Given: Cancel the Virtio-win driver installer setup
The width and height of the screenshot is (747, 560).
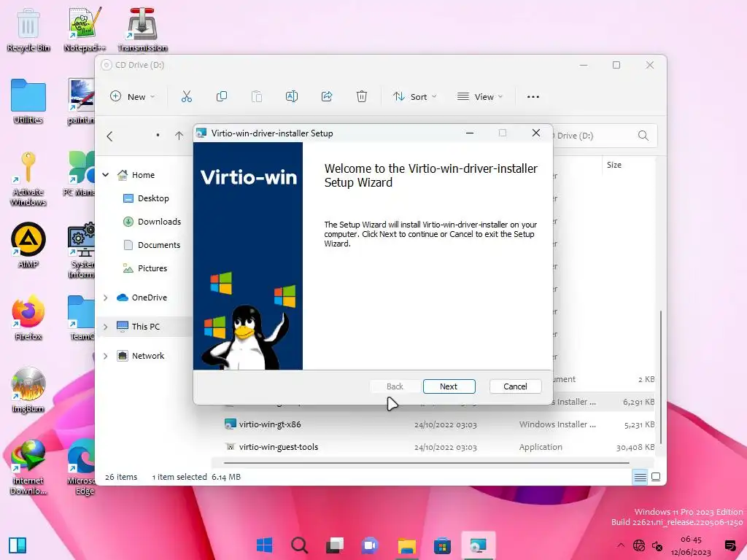Looking at the screenshot, I should [515, 386].
